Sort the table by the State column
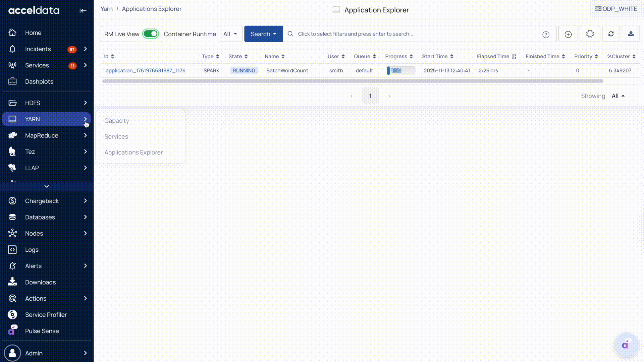Image resolution: width=644 pixels, height=362 pixels. [238, 56]
